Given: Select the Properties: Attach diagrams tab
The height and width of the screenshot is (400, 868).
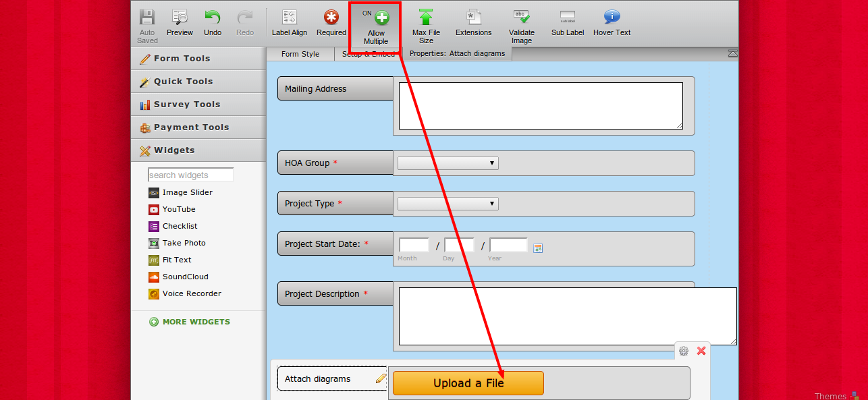Looking at the screenshot, I should click(457, 54).
